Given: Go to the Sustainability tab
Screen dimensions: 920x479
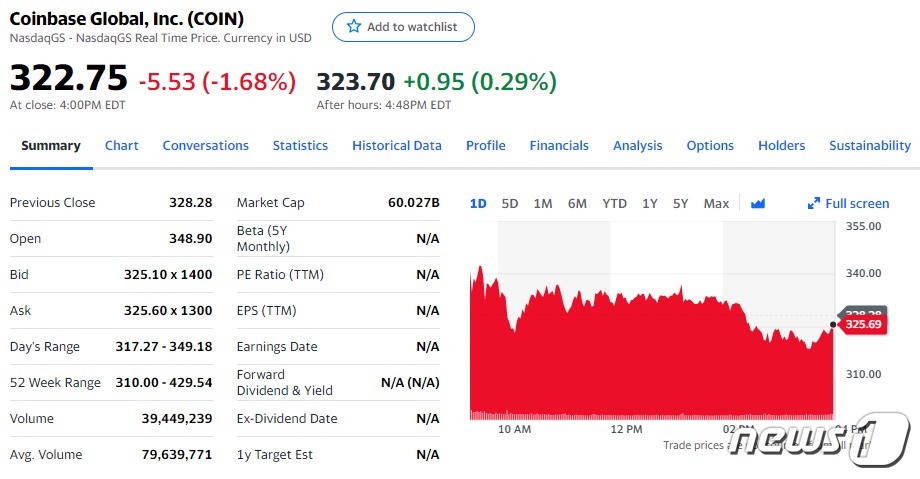Looking at the screenshot, I should click(x=870, y=145).
